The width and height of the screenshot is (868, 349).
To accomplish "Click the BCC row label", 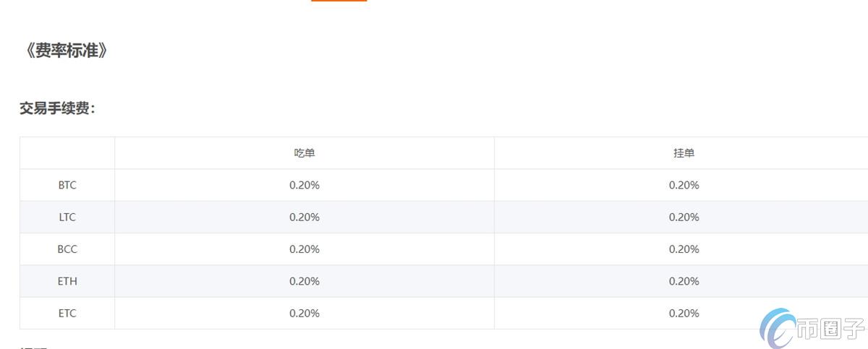I will (x=67, y=249).
